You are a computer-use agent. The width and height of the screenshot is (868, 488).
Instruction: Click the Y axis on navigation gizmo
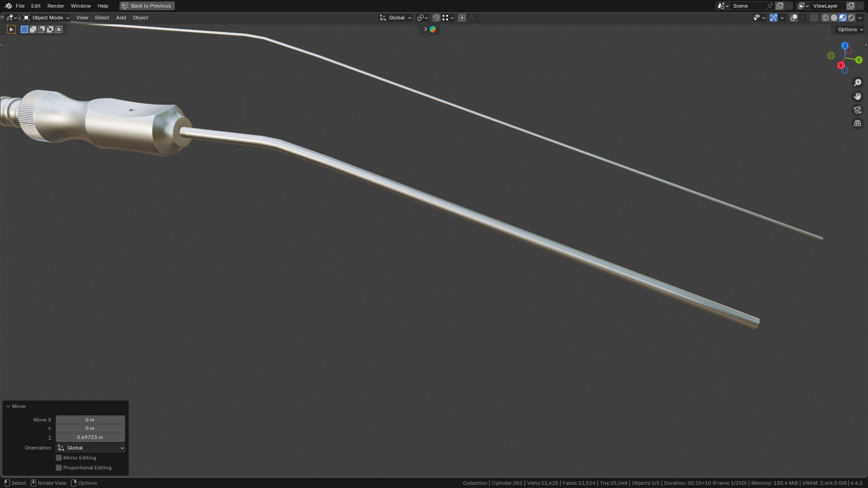(859, 60)
